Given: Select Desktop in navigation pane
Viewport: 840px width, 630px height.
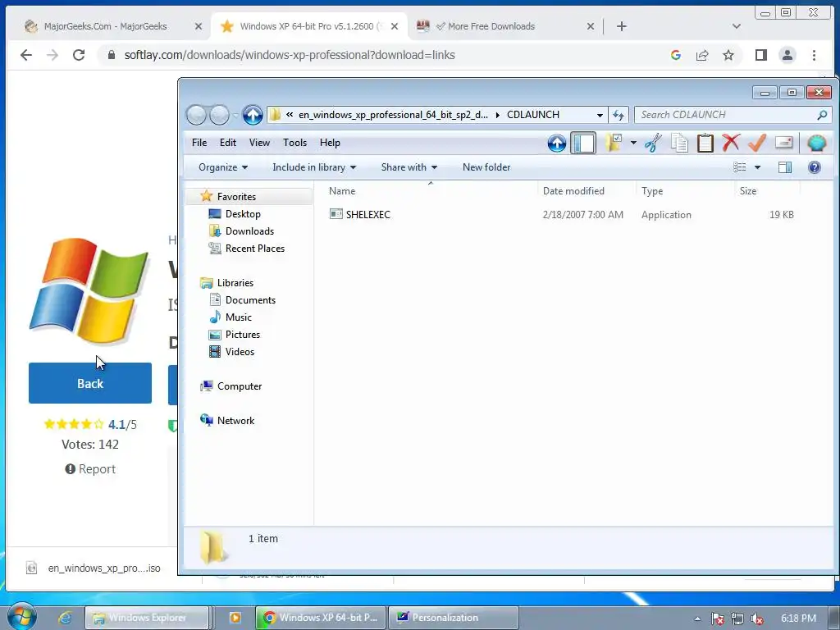Looking at the screenshot, I should pyautogui.click(x=243, y=214).
